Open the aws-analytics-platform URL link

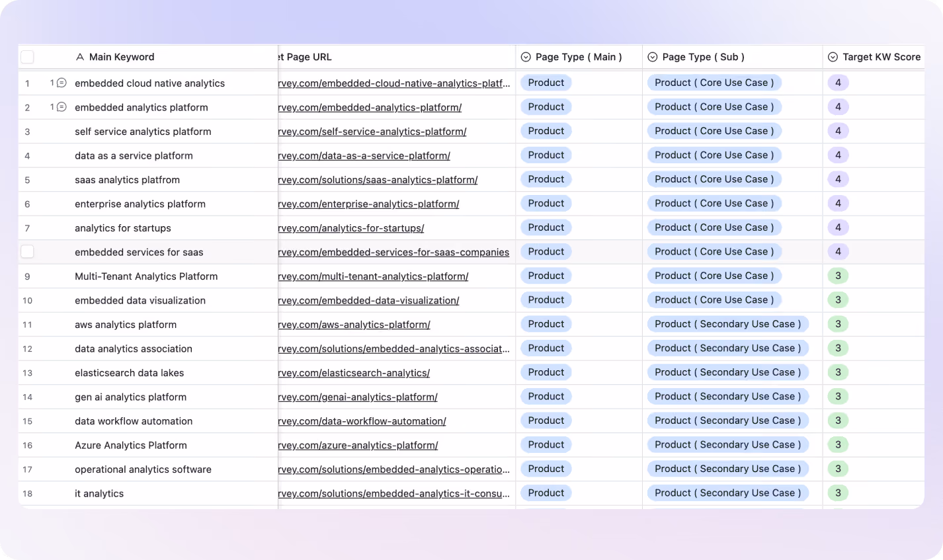tap(354, 325)
